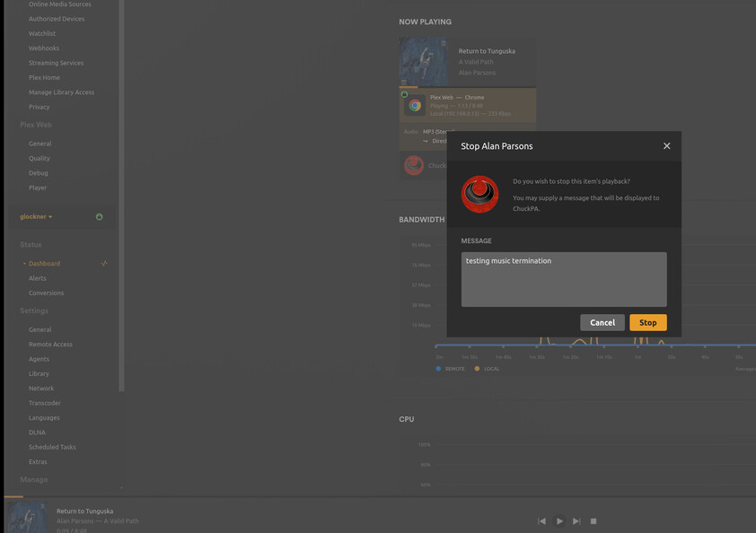Viewport: 756px width, 533px height.
Task: Open Watchlist settings
Action: pyautogui.click(x=42, y=33)
